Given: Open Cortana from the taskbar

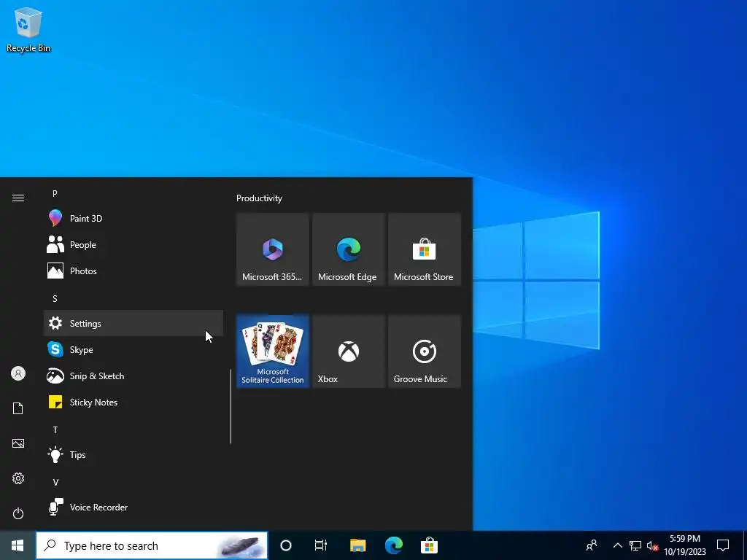Looking at the screenshot, I should tap(286, 545).
